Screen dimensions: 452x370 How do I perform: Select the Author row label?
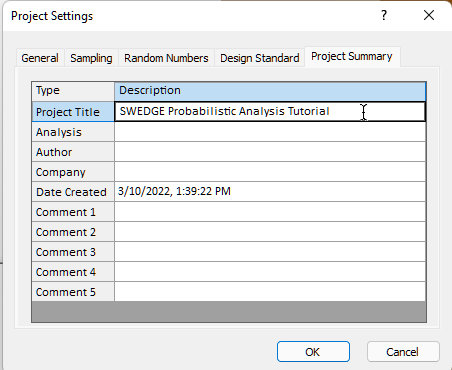click(x=73, y=152)
